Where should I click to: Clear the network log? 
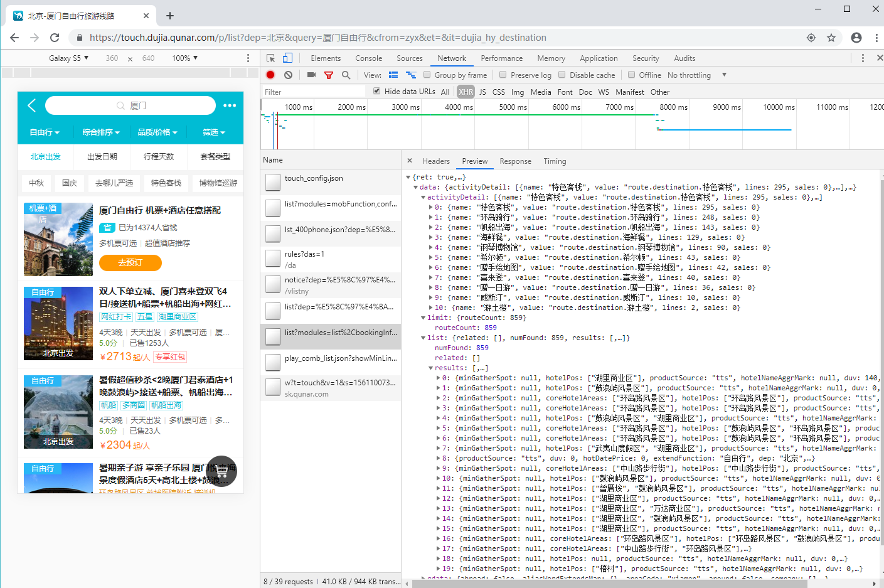[288, 75]
